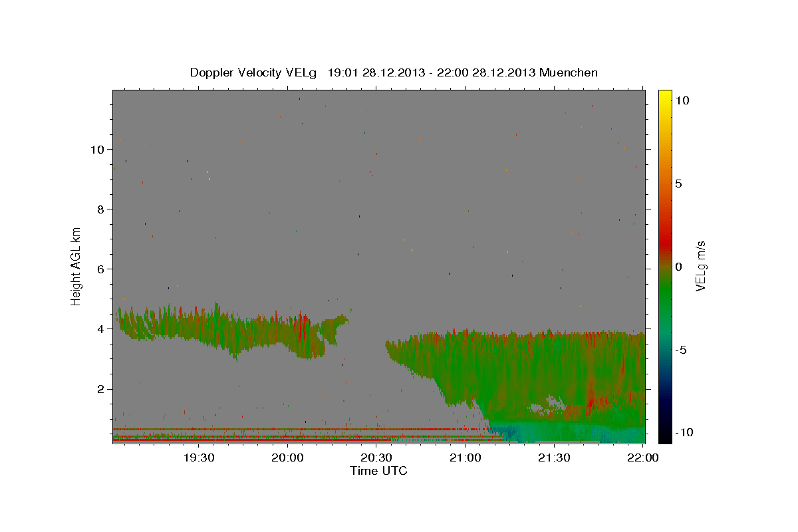The image size is (798, 532).
Task: Click the 'Time UTC' axis label
Action: 378,471
